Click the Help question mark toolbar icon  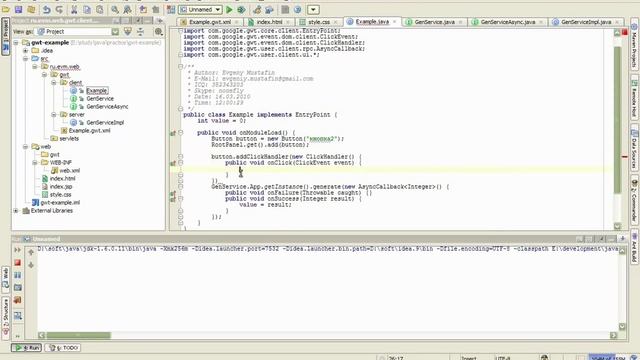click(x=298, y=9)
